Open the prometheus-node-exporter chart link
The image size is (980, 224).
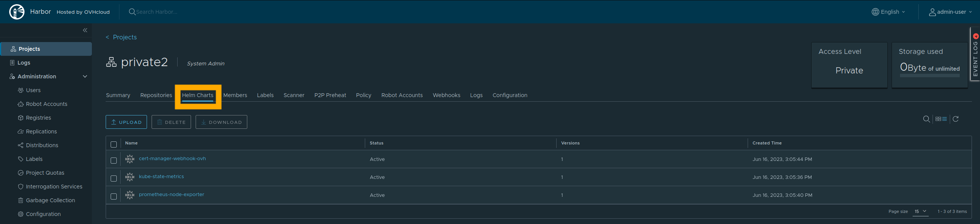[171, 195]
